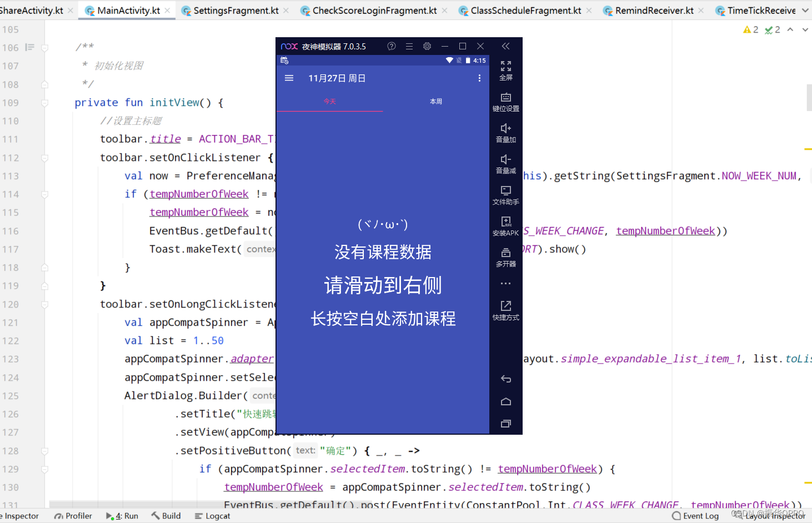
Task: Open RemindReceiver.kt editor tab
Action: point(654,11)
